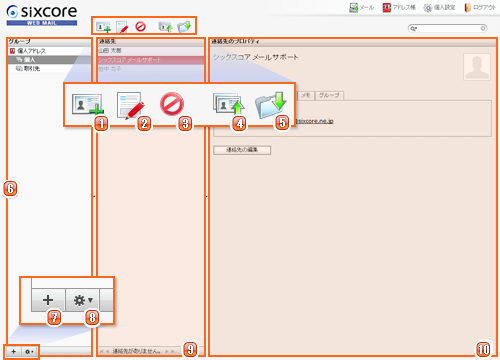Click the sixcore.ne.jp email link
500x360 pixels.
click(315, 121)
